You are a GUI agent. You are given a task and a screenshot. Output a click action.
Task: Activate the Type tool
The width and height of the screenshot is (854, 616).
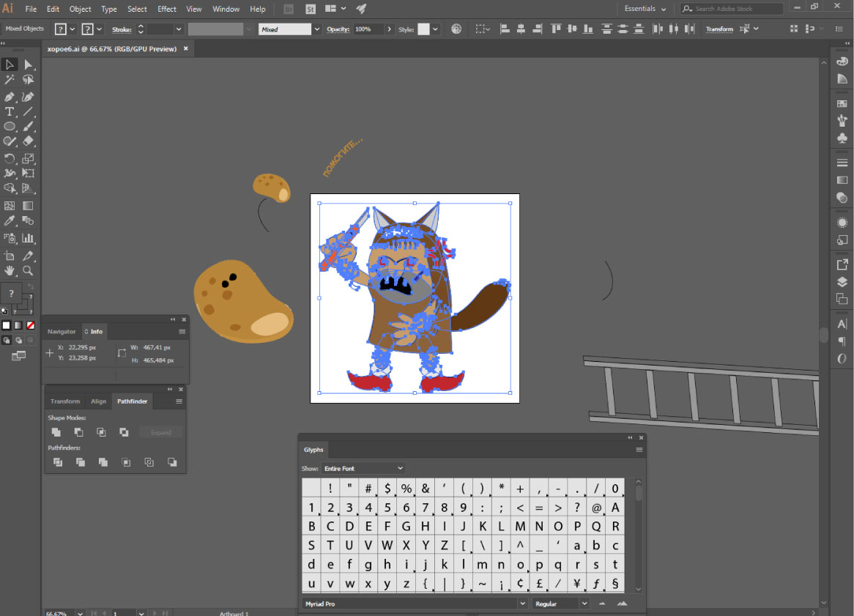tap(10, 112)
